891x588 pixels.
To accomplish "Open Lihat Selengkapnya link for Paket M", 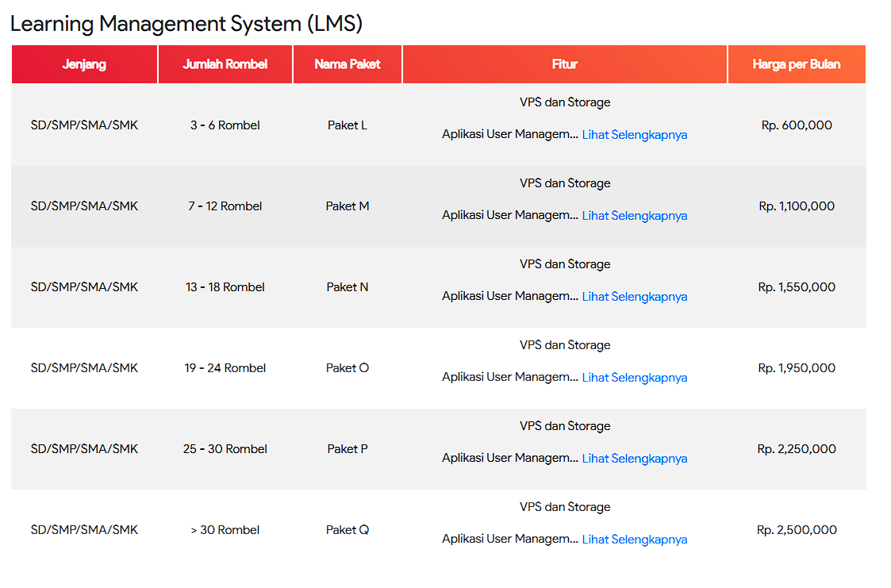I will 634,215.
